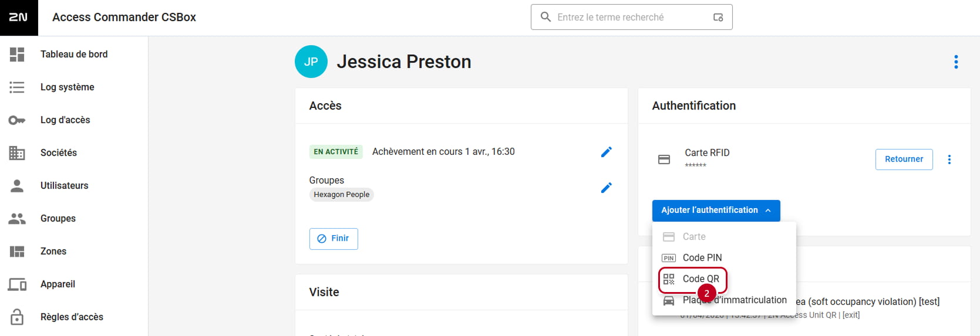Click the Carte RFID card icon
The width and height of the screenshot is (980, 336).
tap(664, 159)
